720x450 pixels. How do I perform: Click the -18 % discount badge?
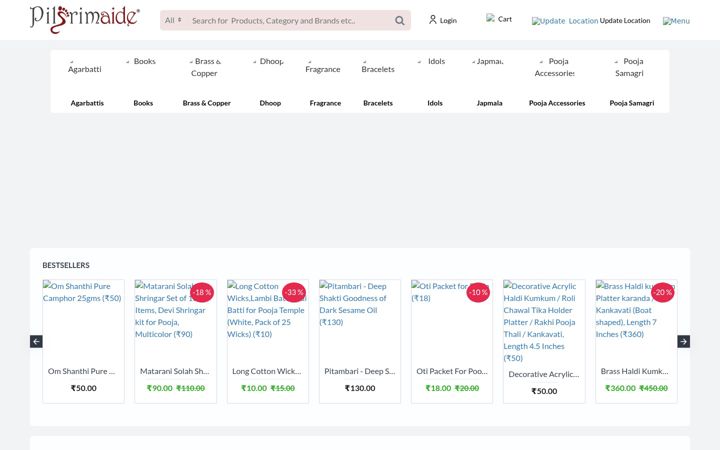tap(202, 292)
